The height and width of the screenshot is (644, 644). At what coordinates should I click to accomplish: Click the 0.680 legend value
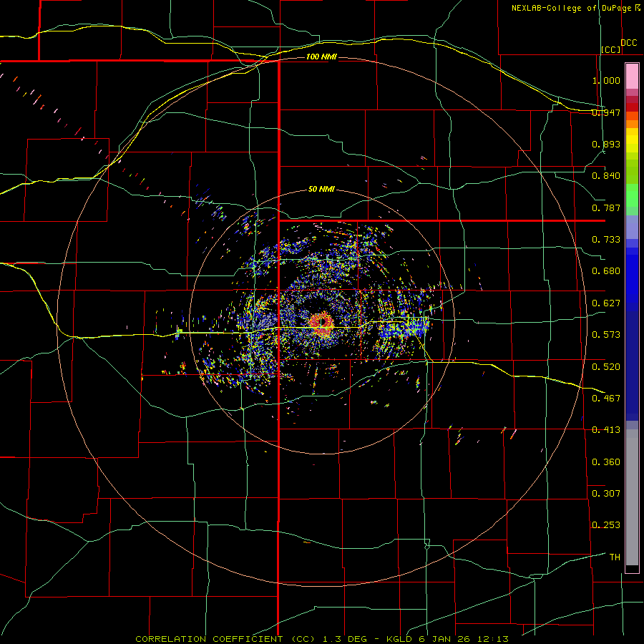[606, 271]
